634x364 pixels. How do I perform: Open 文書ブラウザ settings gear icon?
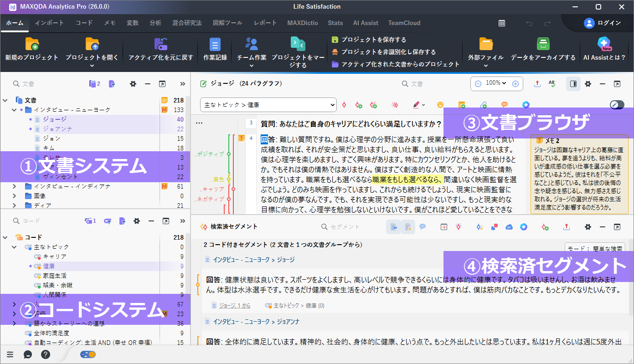(588, 84)
